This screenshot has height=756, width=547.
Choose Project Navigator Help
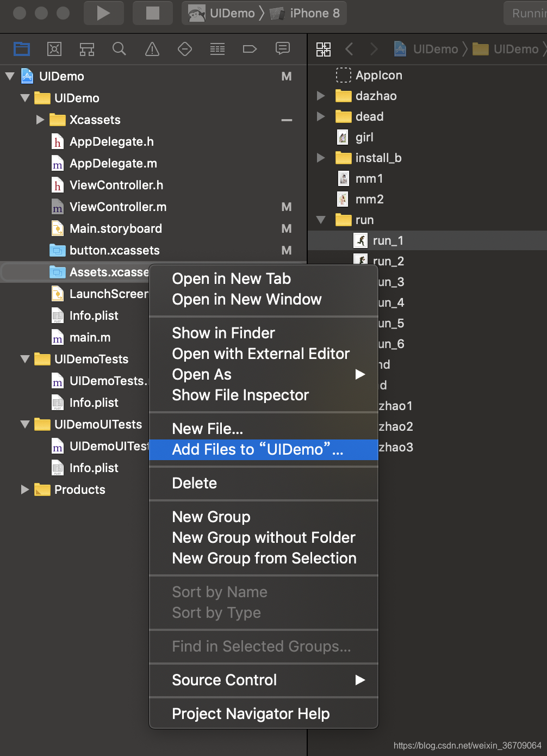click(x=264, y=714)
